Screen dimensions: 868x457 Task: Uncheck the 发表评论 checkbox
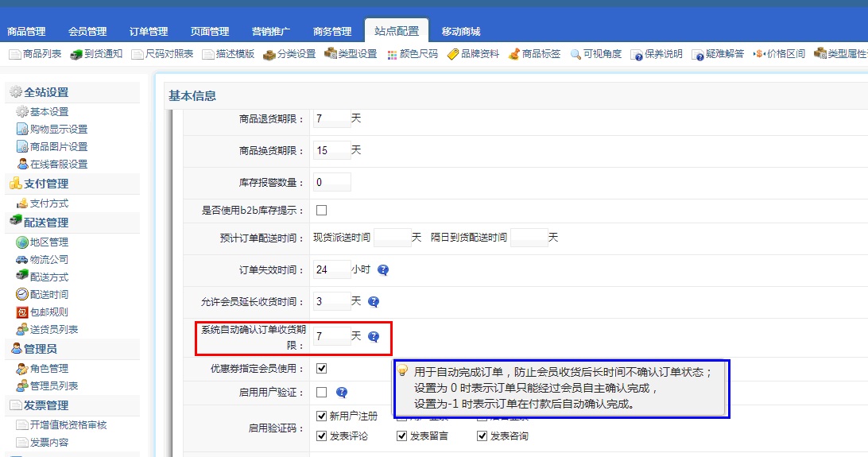coord(321,436)
